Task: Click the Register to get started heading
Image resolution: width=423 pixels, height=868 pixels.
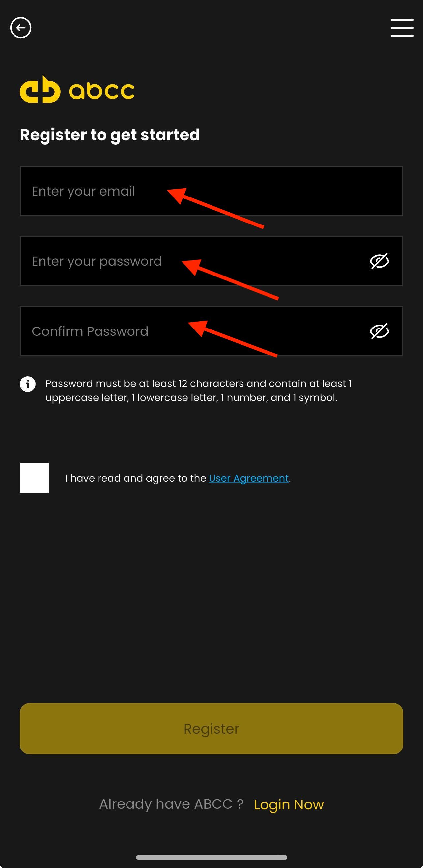Action: (110, 135)
